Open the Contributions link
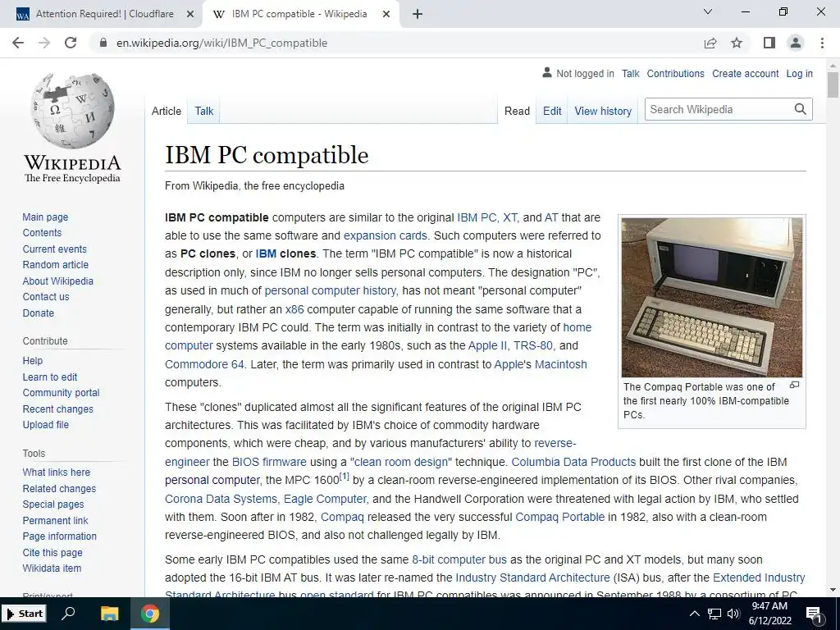The image size is (840, 630). 676,74
